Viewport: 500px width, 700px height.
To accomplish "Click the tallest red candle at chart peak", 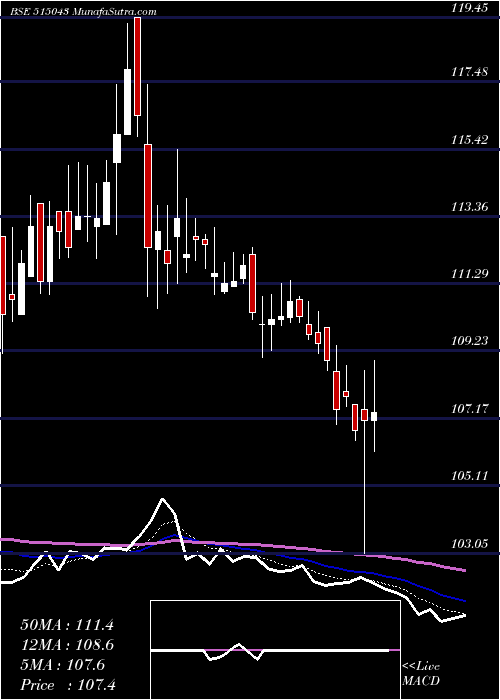I will coord(138,67).
